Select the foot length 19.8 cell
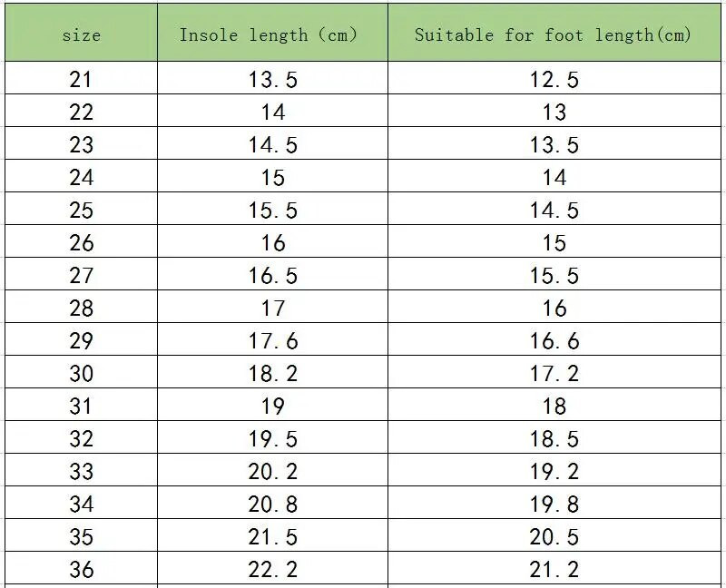Viewport: 726px width, 588px height. tap(554, 505)
